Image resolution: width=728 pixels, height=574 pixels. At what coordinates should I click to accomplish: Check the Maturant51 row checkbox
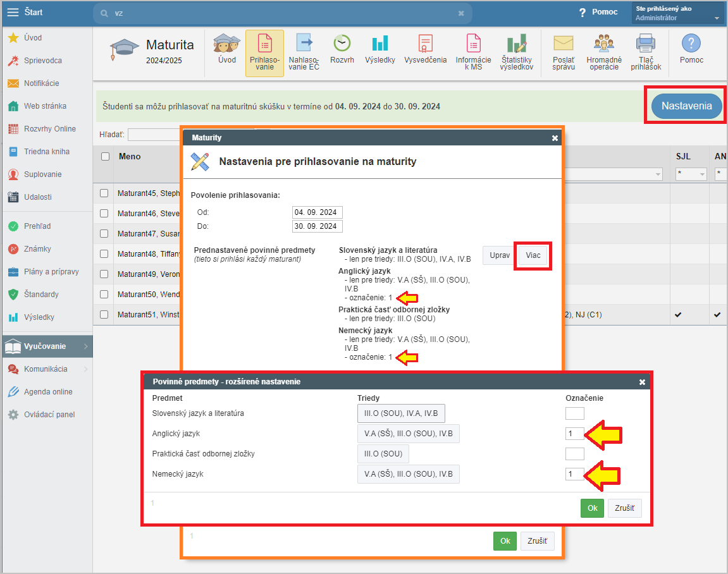(104, 315)
